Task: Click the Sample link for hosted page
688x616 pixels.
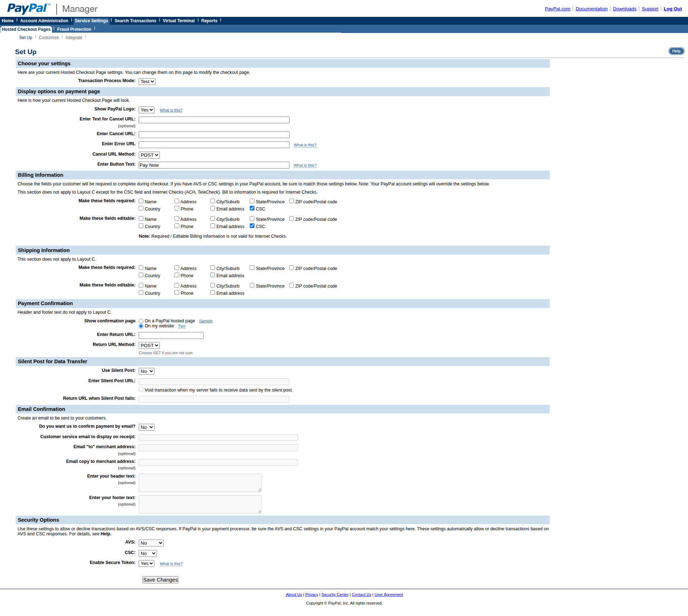Action: coord(206,321)
